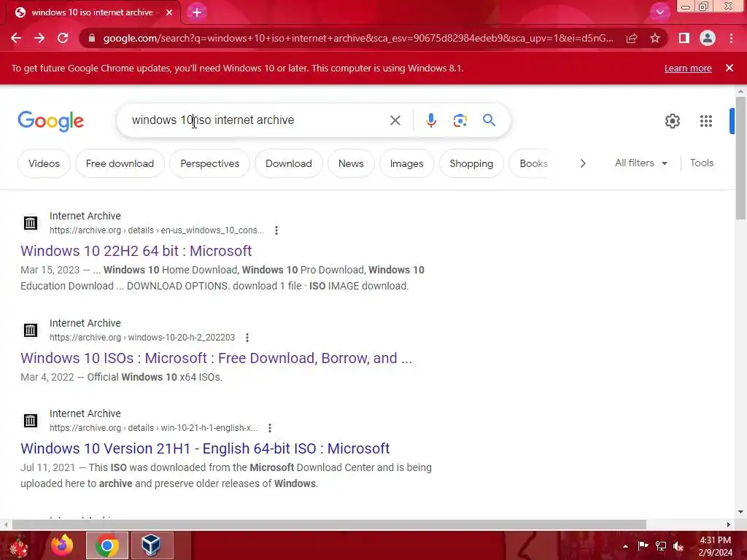Viewport: 747px width, 560px height.
Task: Open the network tray icon
Action: [x=661, y=546]
